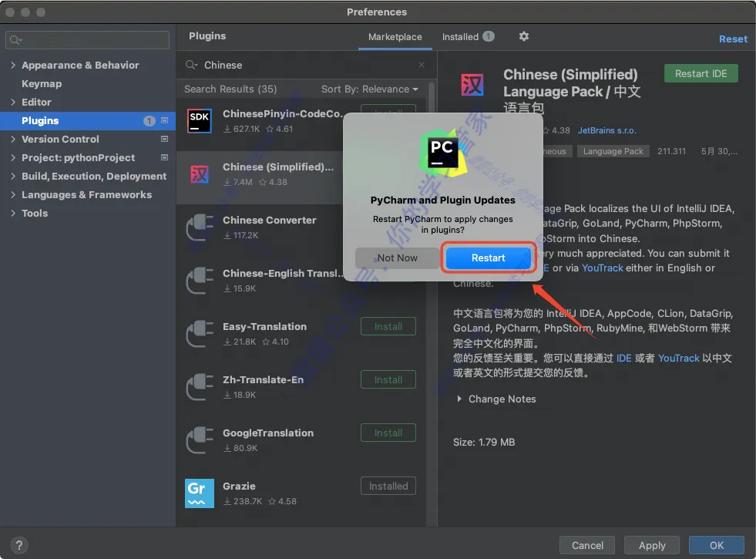Click the Size: 1.79 MB text
This screenshot has height=559, width=756.
tap(484, 443)
